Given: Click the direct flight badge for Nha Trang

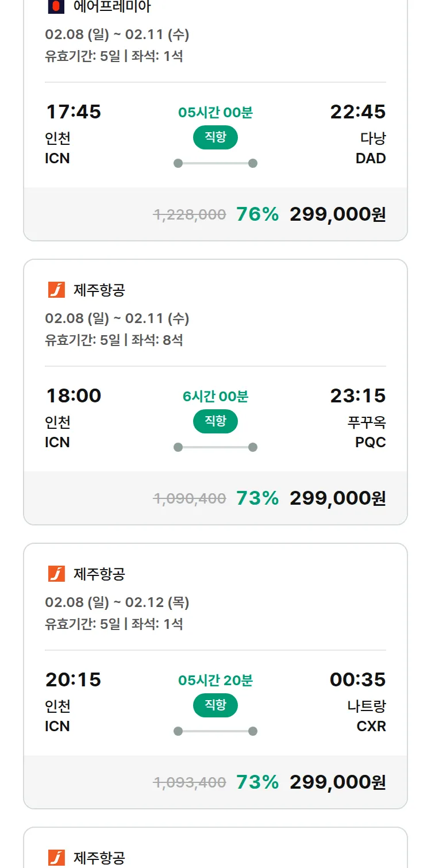Looking at the screenshot, I should [215, 705].
